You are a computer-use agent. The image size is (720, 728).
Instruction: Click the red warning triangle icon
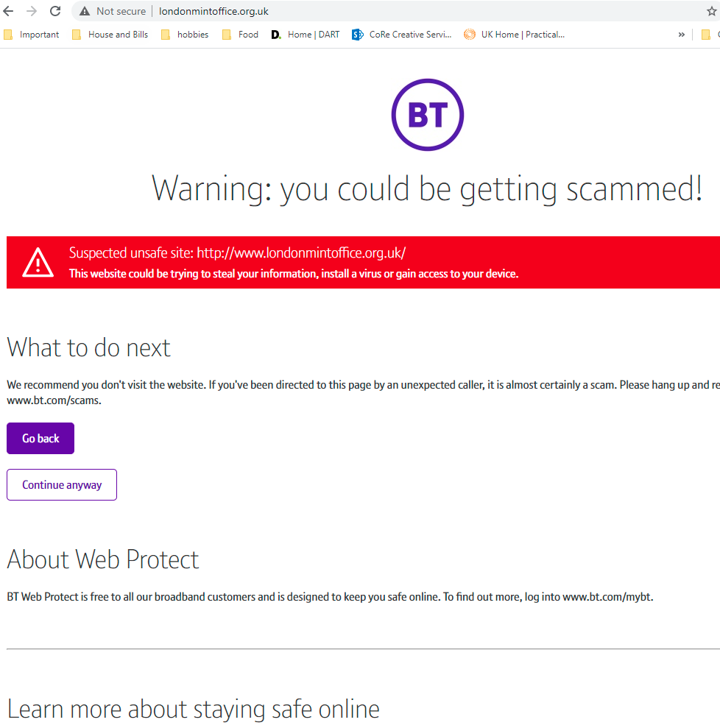click(x=38, y=262)
